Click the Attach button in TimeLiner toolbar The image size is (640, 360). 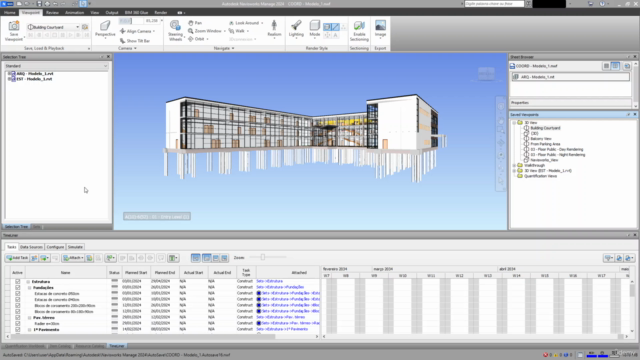[x=73, y=258]
